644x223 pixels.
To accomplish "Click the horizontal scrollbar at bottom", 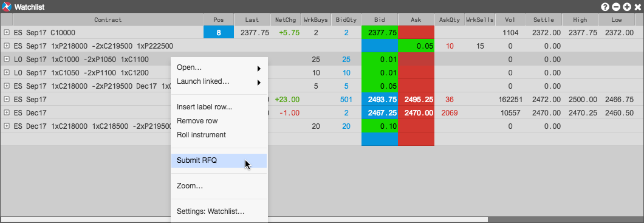I will [x=244, y=219].
